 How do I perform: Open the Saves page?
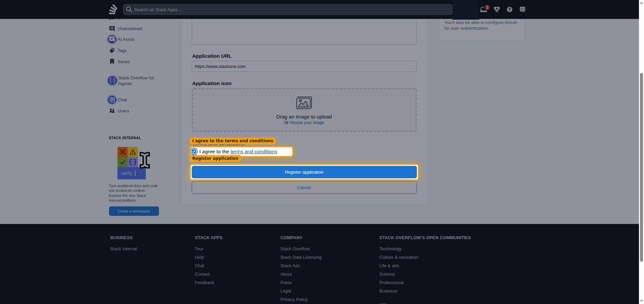[x=124, y=62]
